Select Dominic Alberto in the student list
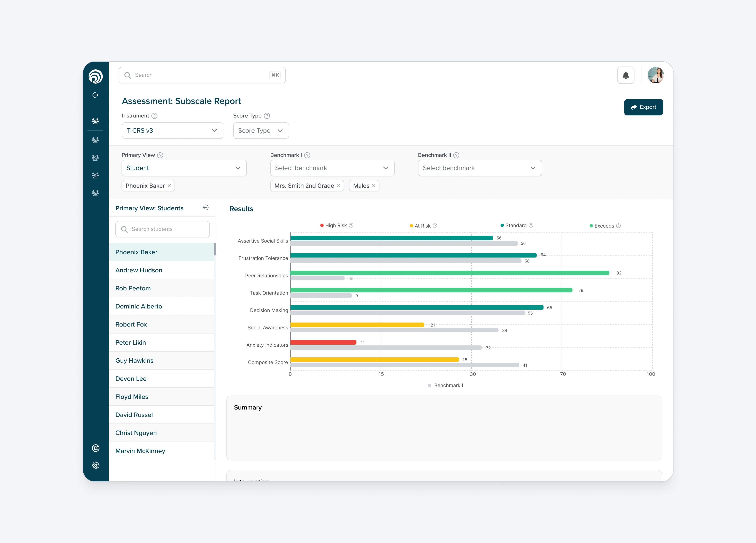This screenshot has height=543, width=756. 139,306
